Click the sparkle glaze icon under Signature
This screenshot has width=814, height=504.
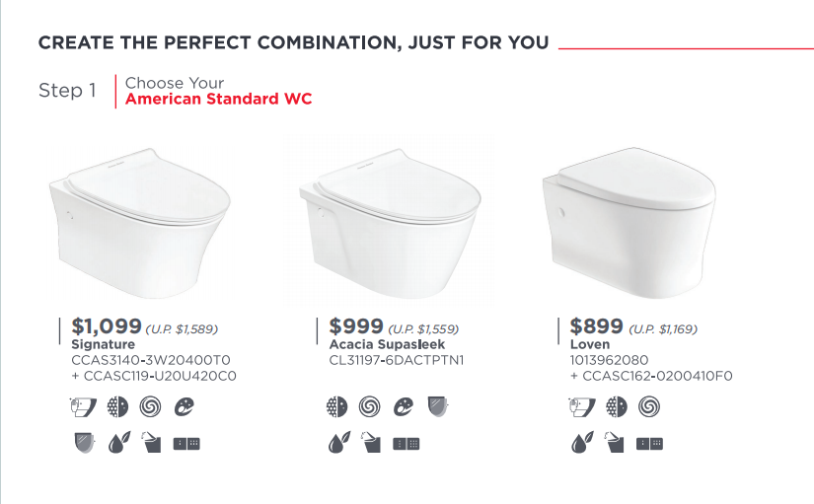pyautogui.click(x=184, y=406)
